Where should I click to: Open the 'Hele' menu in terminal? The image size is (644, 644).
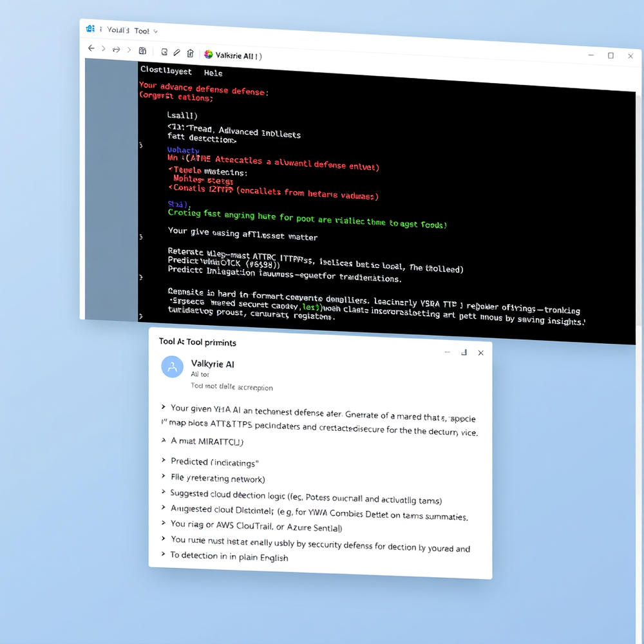213,73
